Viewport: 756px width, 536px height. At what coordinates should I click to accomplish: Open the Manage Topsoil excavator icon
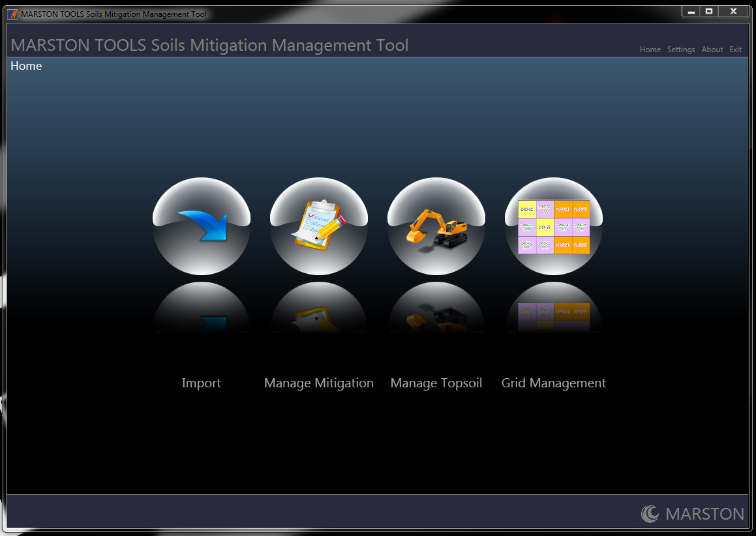pyautogui.click(x=436, y=226)
